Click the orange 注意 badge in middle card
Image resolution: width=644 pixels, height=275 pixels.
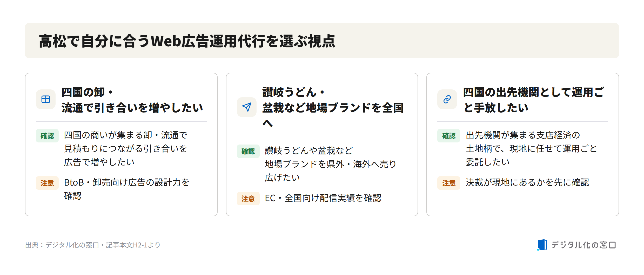pyautogui.click(x=248, y=199)
